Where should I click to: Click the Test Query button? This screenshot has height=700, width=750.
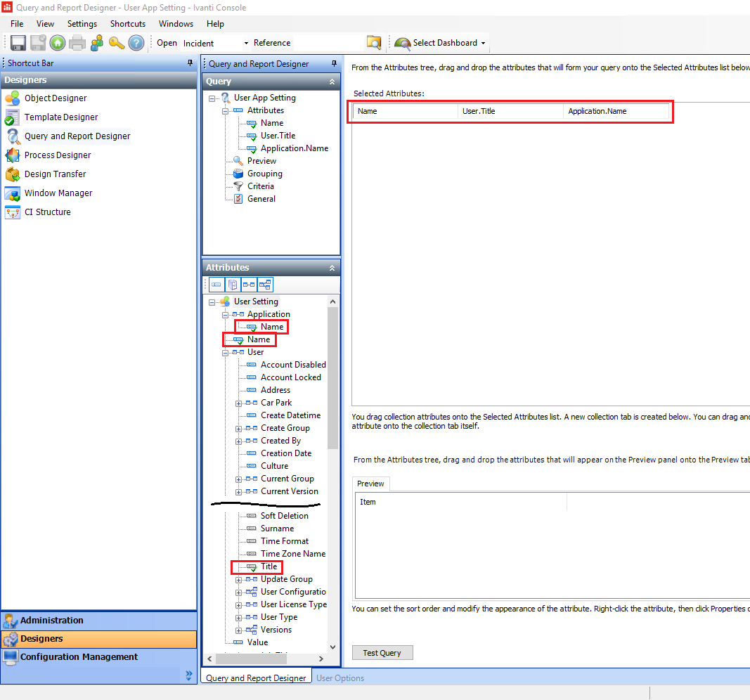point(382,653)
